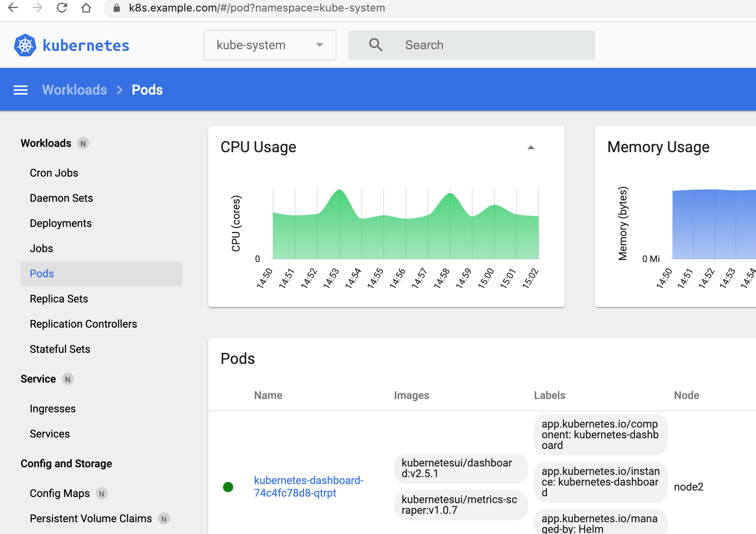Reload the page with the refresh icon
756x534 pixels.
pos(62,8)
